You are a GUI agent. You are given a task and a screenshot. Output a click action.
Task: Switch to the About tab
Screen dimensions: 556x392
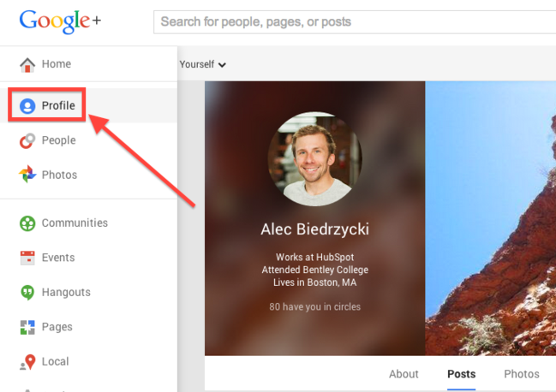[x=404, y=374]
